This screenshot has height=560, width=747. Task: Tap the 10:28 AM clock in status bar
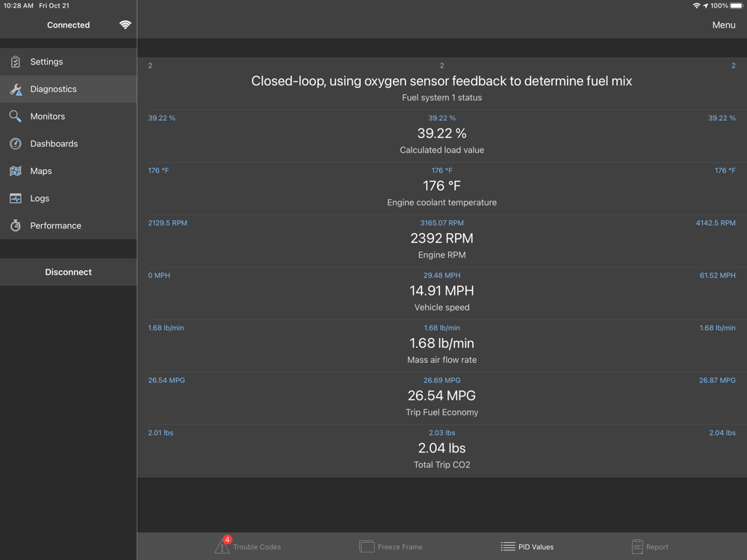pyautogui.click(x=19, y=6)
